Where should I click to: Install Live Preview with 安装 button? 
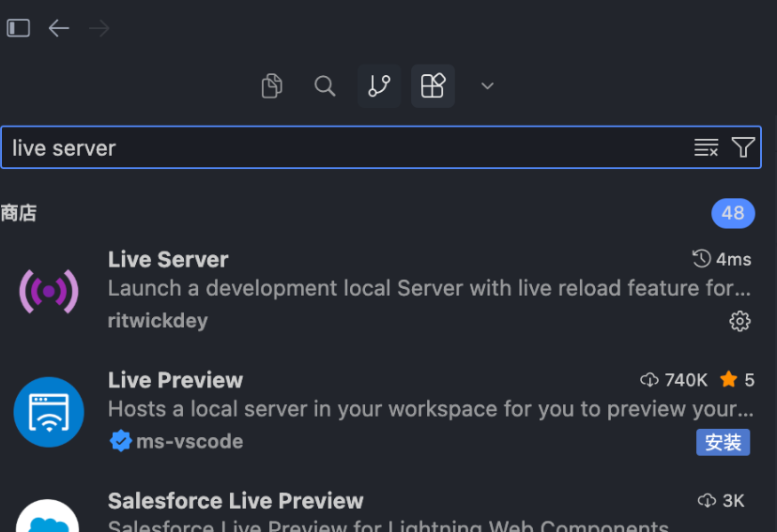click(x=723, y=442)
